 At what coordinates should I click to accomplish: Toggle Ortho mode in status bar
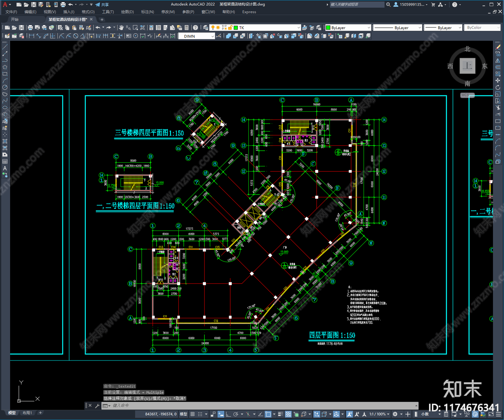coord(228,414)
